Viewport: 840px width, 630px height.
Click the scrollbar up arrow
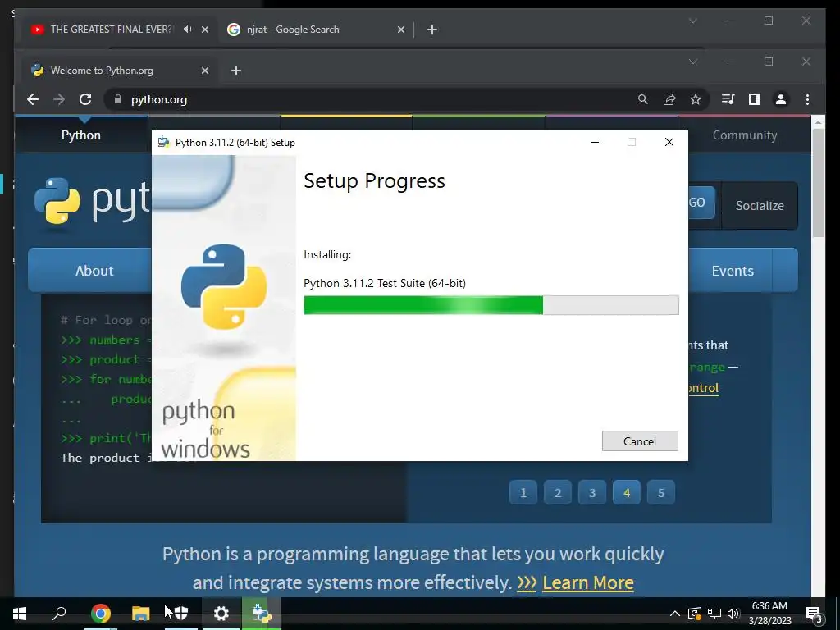(x=818, y=122)
